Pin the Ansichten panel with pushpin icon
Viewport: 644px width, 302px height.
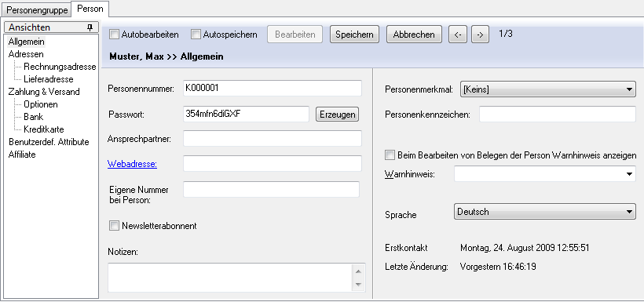[x=90, y=27]
